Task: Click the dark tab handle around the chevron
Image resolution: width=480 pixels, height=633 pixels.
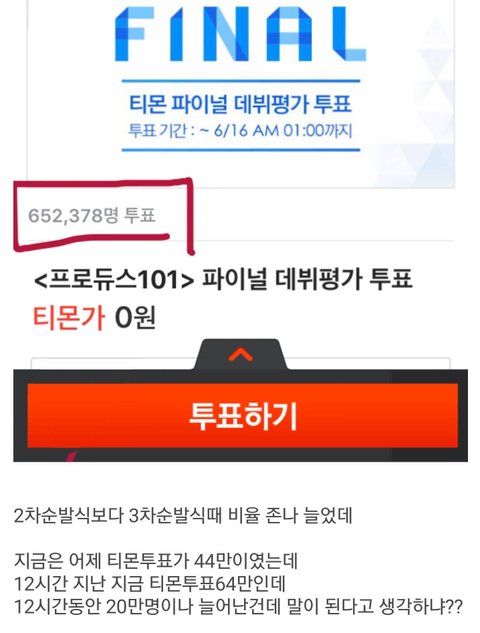Action: 241,354
